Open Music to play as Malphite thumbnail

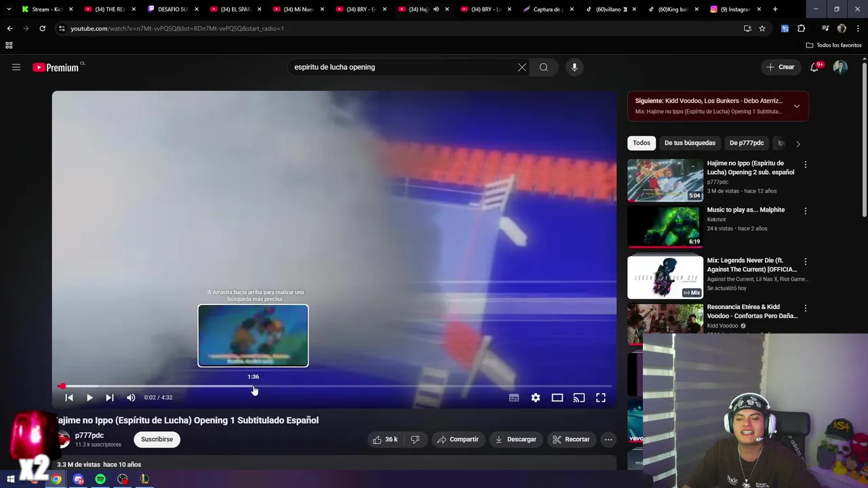tap(665, 226)
